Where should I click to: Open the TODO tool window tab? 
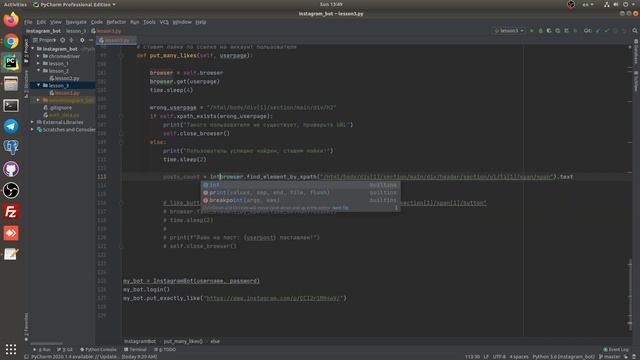(x=165, y=349)
